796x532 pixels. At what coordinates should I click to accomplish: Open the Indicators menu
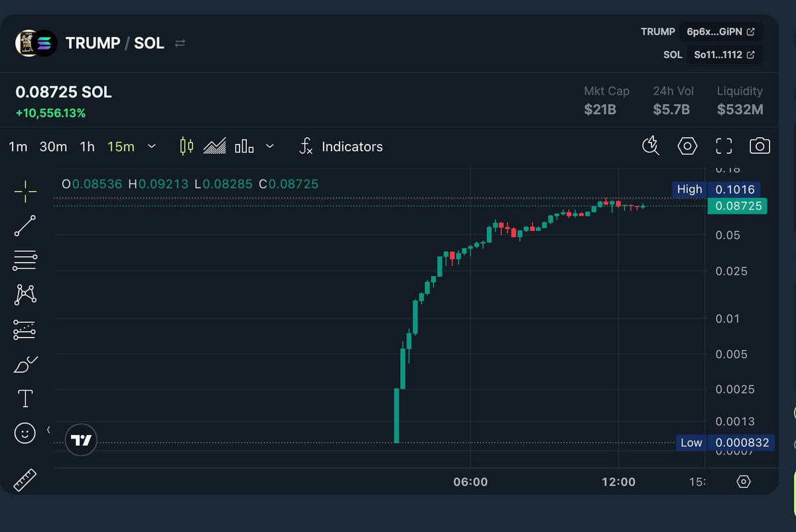click(341, 147)
